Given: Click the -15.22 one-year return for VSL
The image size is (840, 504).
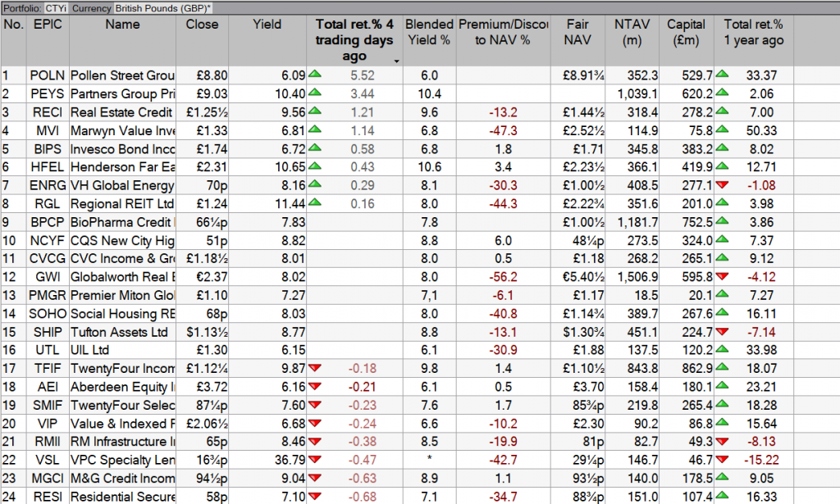Looking at the screenshot, I should click(760, 460).
